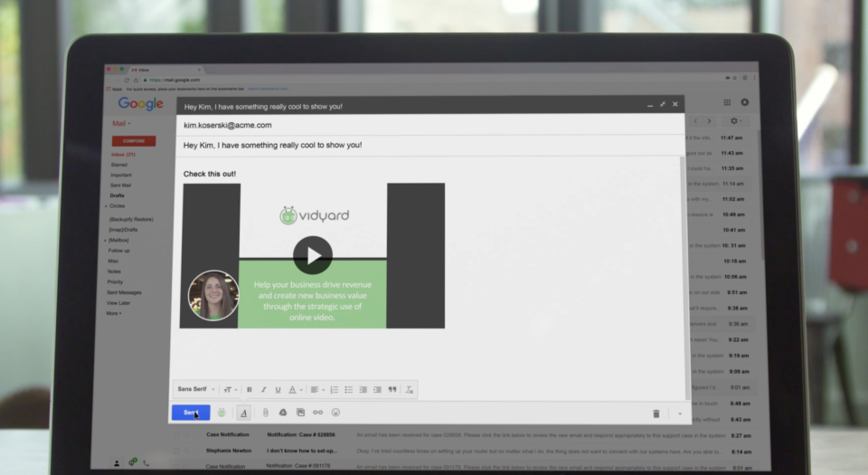Attach files with the paperclip icon
This screenshot has width=868, height=475.
(265, 413)
